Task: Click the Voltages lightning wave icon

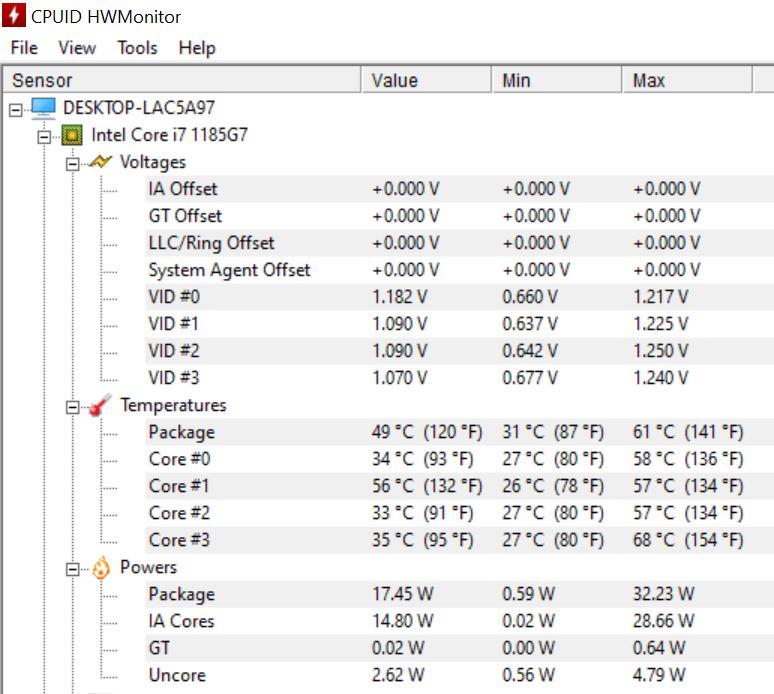Action: click(x=100, y=161)
